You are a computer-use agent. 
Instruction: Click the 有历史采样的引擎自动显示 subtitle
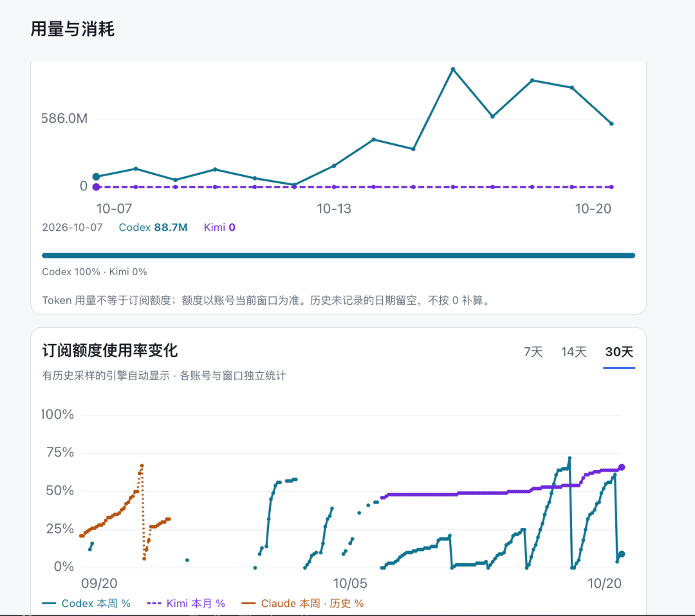(x=164, y=376)
